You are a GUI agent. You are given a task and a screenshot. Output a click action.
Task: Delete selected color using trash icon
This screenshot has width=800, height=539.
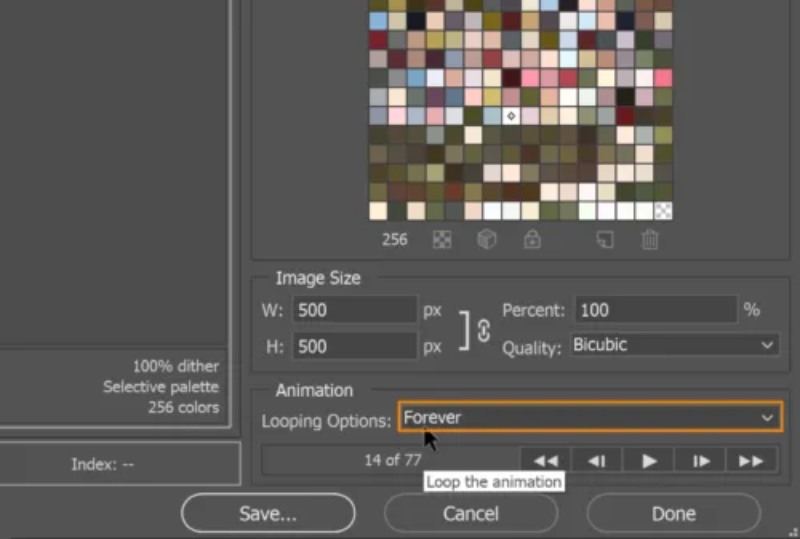[649, 239]
